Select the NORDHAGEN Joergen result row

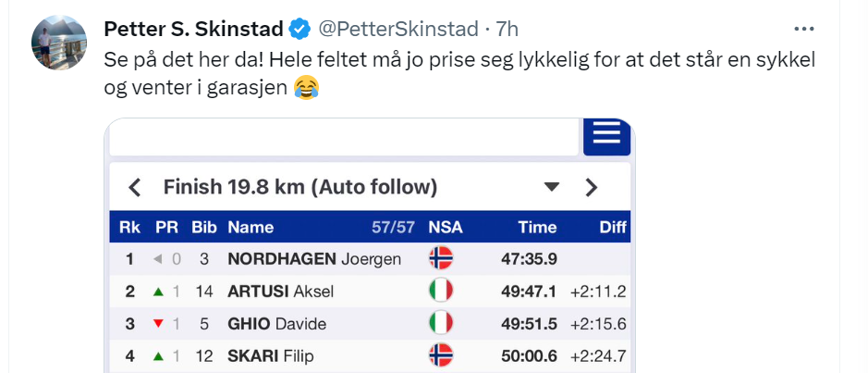pyautogui.click(x=314, y=259)
